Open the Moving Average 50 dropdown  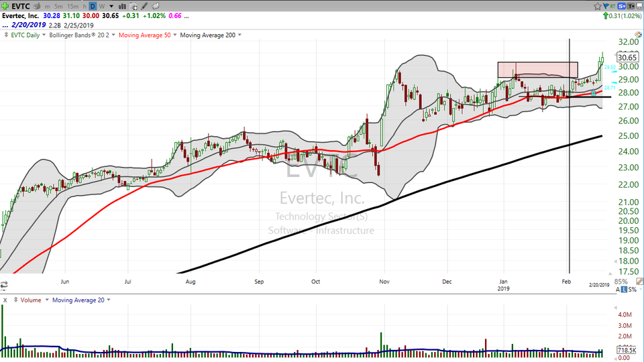[175, 36]
